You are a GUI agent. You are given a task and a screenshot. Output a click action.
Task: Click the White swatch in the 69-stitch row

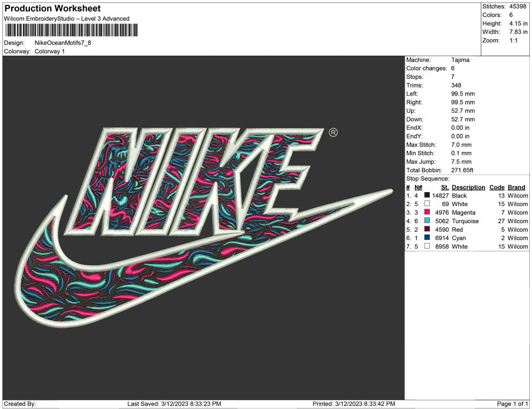pyautogui.click(x=427, y=203)
